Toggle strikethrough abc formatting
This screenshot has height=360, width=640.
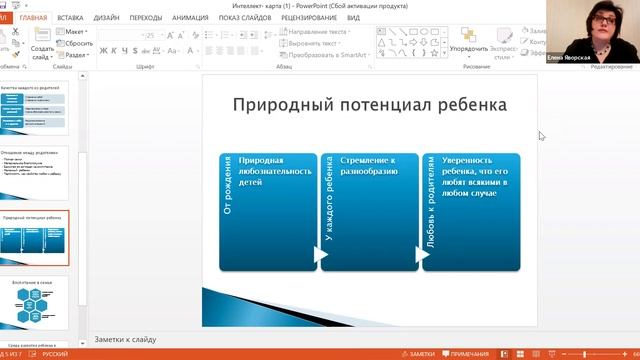[146, 51]
